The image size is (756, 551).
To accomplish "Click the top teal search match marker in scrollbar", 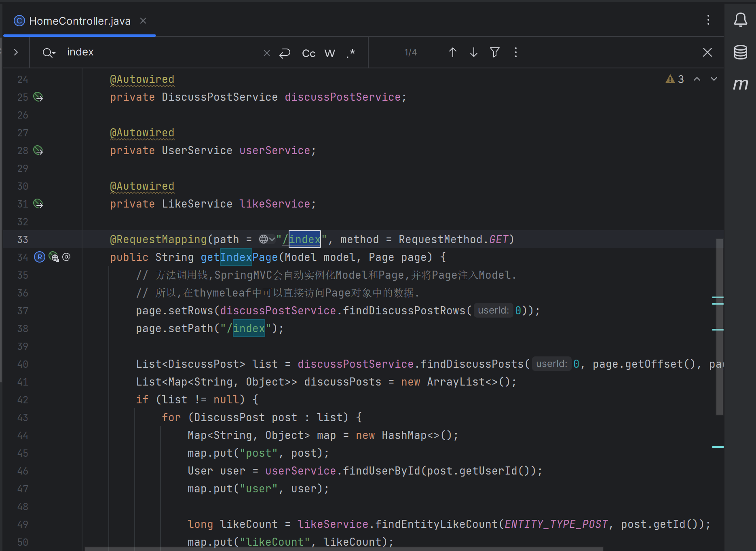I will point(718,297).
